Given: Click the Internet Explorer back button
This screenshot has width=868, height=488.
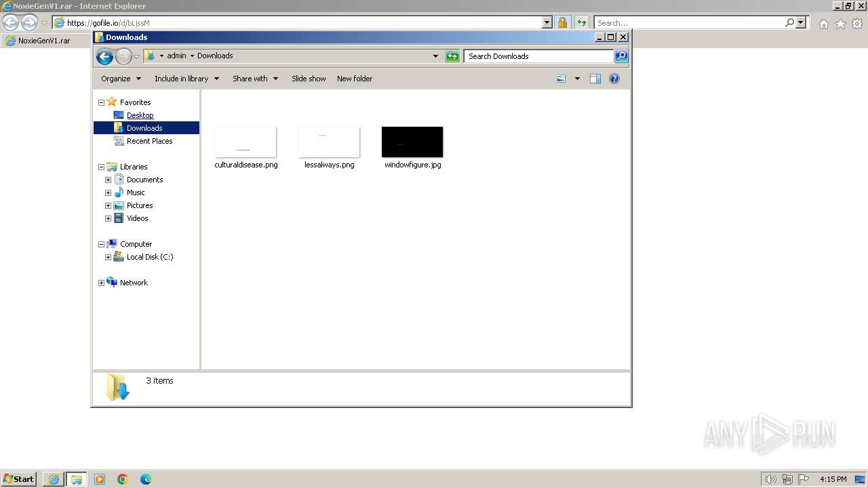Looking at the screenshot, I should [x=10, y=23].
